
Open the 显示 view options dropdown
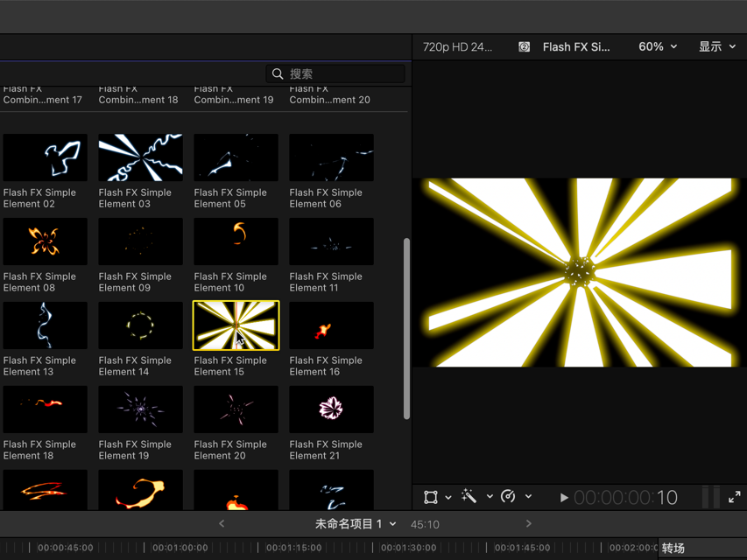pyautogui.click(x=717, y=46)
